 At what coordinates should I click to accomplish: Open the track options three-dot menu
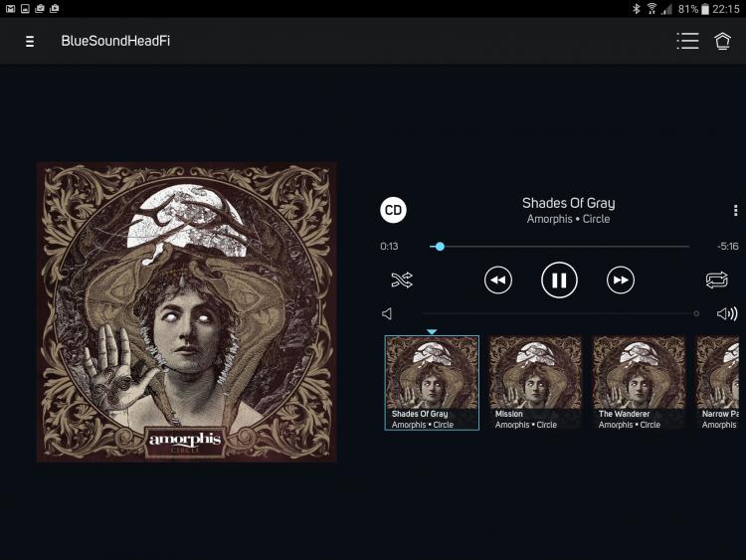pos(735,210)
